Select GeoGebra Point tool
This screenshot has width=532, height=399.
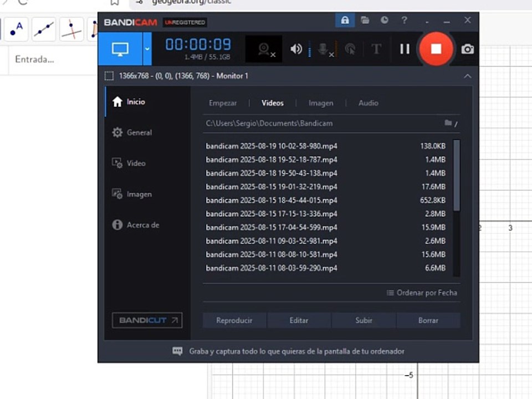tap(16, 29)
